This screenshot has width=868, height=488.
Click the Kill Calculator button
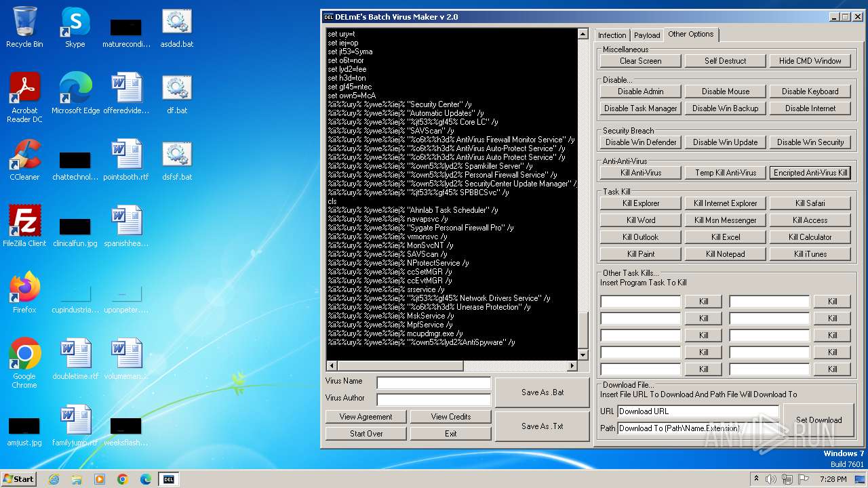point(810,237)
